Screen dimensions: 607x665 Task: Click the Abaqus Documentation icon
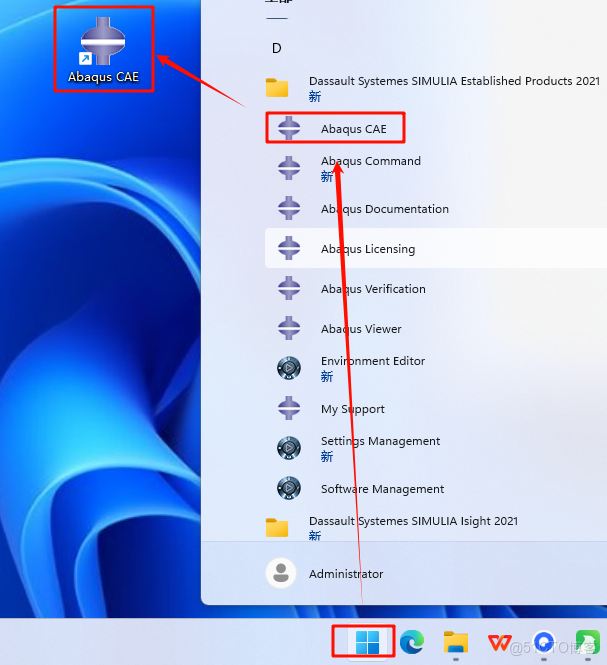(x=289, y=208)
